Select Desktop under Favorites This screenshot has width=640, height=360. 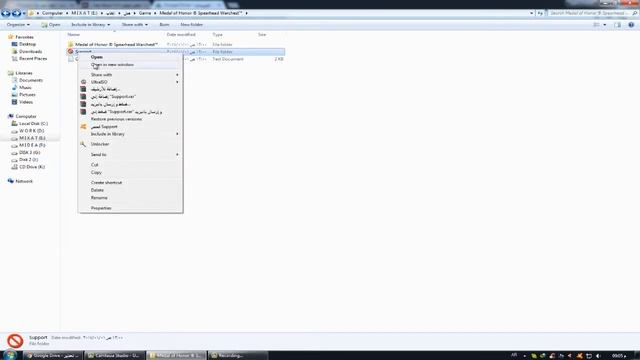pyautogui.click(x=27, y=44)
